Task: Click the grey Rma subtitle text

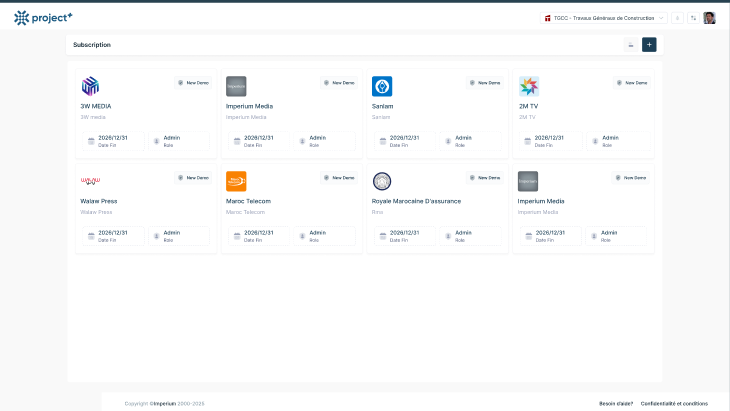Action: tap(377, 212)
